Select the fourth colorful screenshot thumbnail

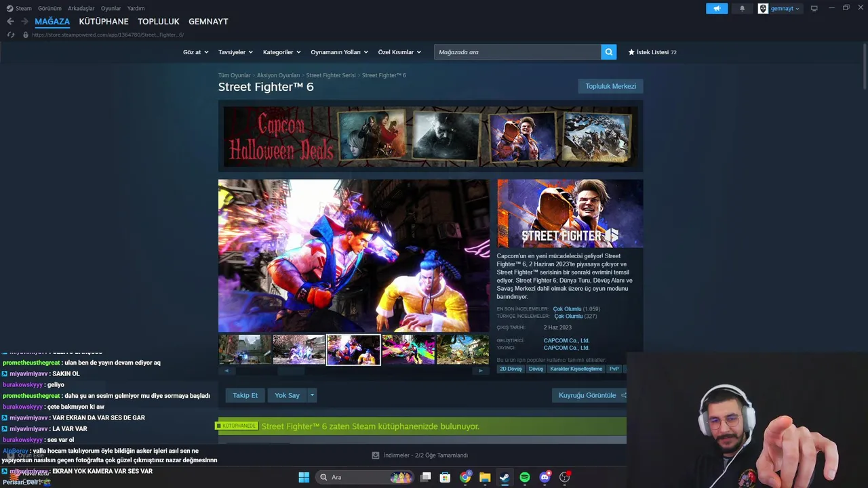click(408, 350)
